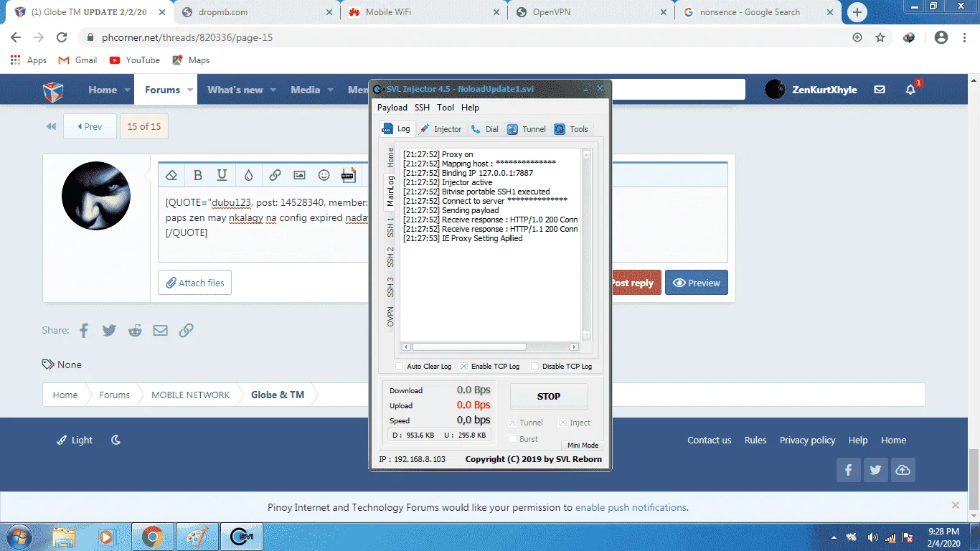Insert link using chain icon in editor
Image resolution: width=980 pixels, height=551 pixels.
[x=275, y=175]
